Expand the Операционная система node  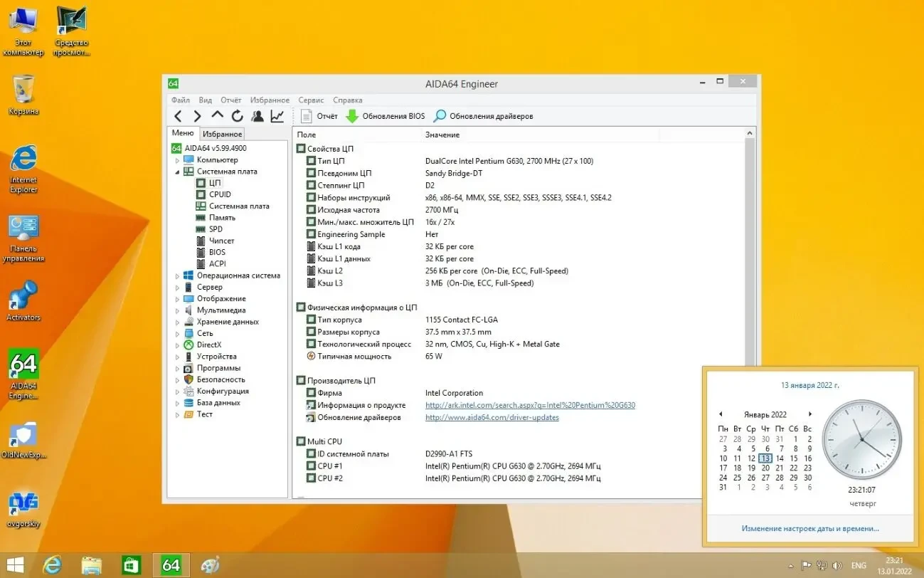click(176, 275)
